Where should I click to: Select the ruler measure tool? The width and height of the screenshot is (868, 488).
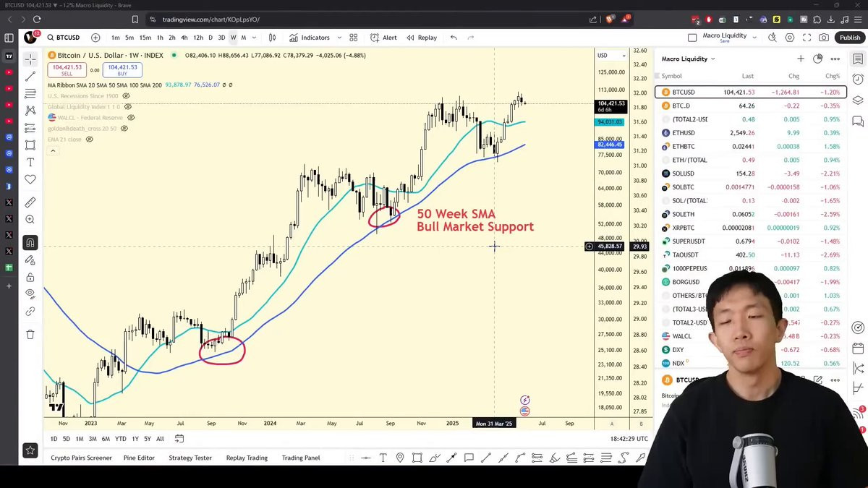tap(30, 202)
